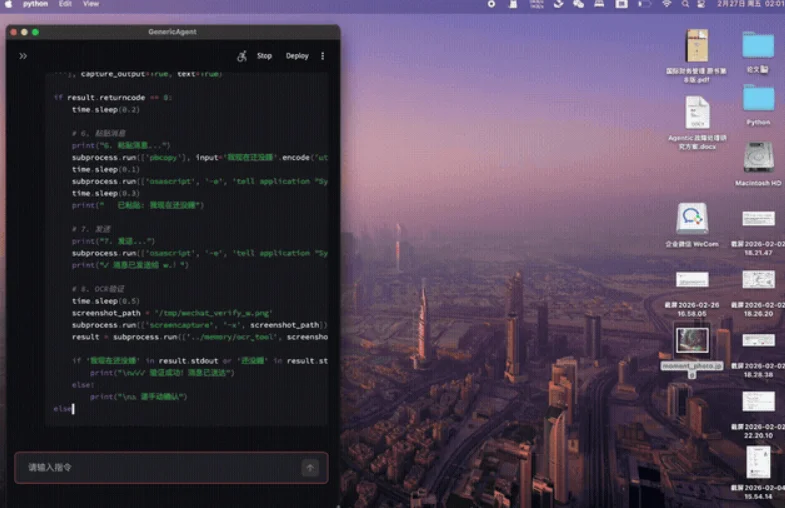Click the battery status icon

[x=645, y=4]
